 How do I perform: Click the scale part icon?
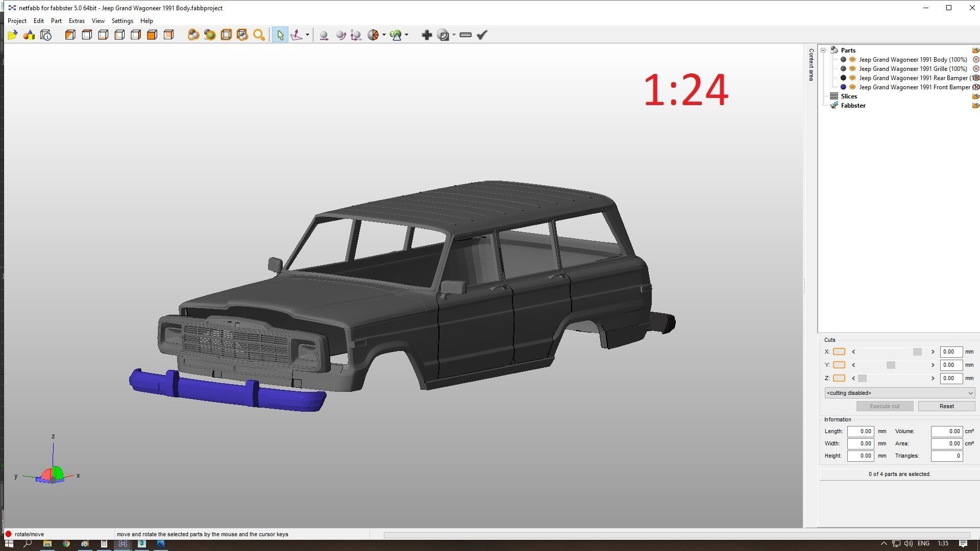coord(356,35)
